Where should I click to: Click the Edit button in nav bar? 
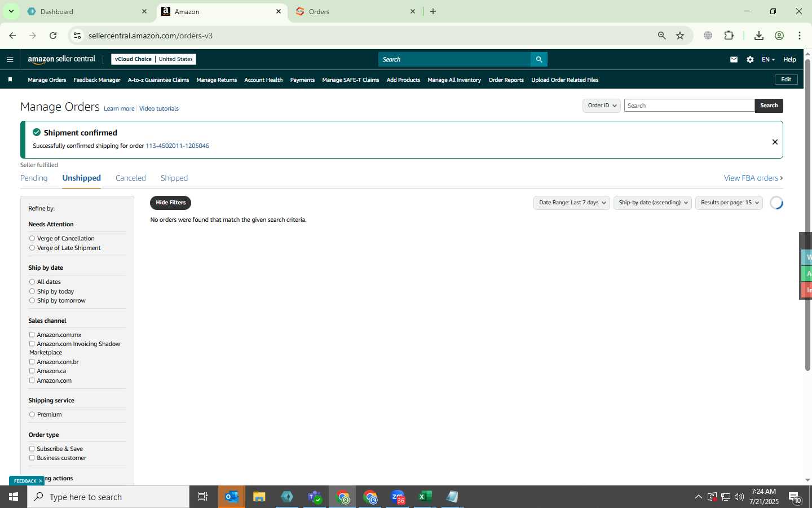786,80
